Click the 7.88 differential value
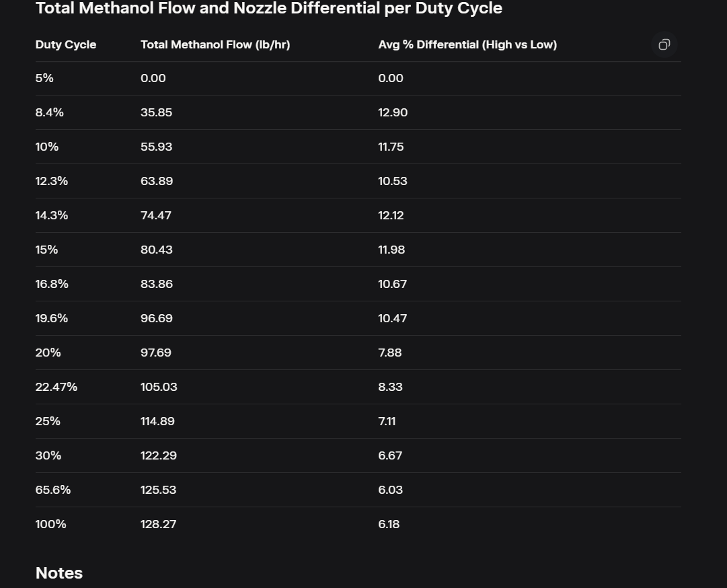727x588 pixels. click(390, 353)
